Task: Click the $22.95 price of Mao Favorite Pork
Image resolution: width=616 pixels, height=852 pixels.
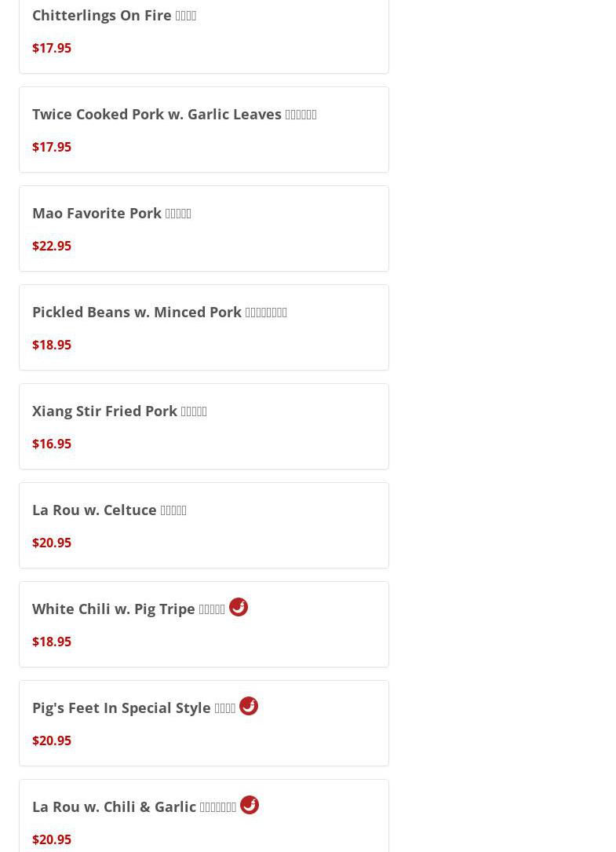Action: (52, 246)
